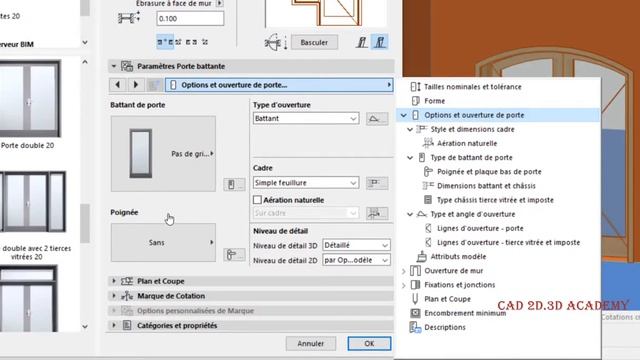The width and height of the screenshot is (640, 360).
Task: Select first flip orientation icon next to Basculer
Action: 362,42
